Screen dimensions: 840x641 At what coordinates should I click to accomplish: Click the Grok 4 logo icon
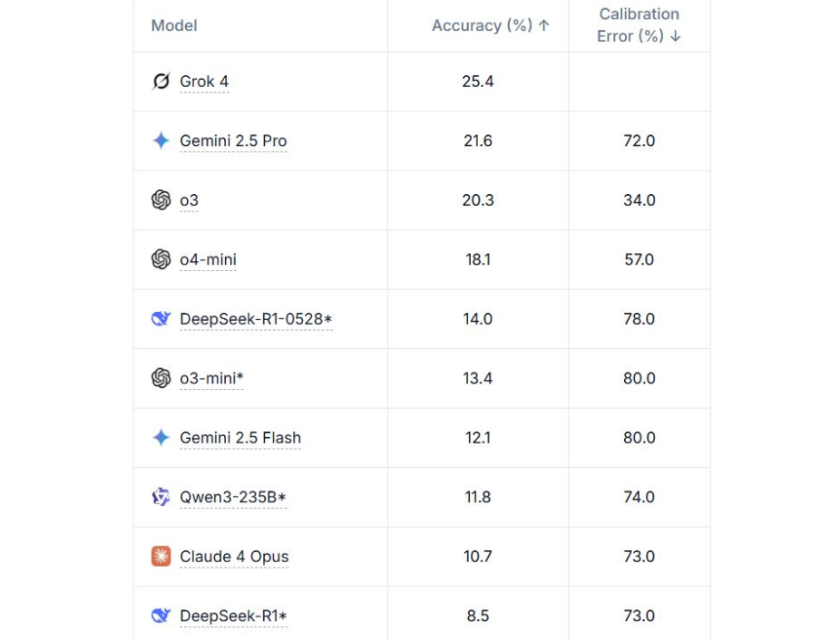click(161, 82)
